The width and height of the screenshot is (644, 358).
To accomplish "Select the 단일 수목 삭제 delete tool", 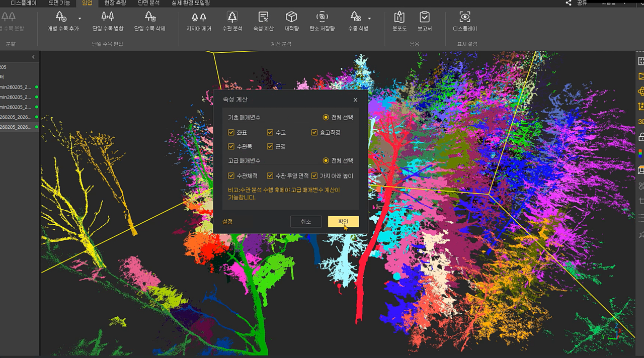I will (149, 22).
